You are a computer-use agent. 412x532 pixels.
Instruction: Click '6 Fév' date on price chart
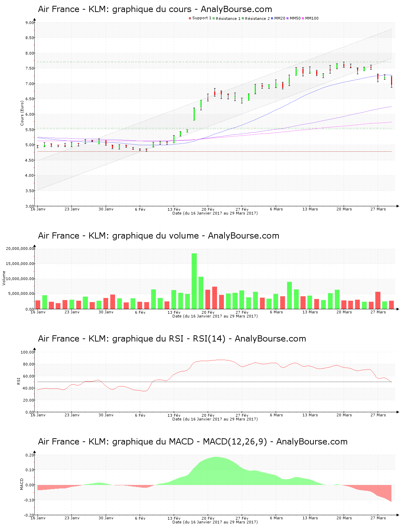pyautogui.click(x=140, y=209)
